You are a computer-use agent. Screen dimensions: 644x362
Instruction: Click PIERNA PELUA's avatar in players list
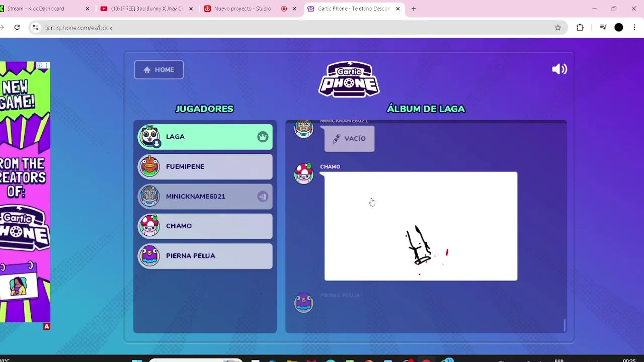[150, 255]
